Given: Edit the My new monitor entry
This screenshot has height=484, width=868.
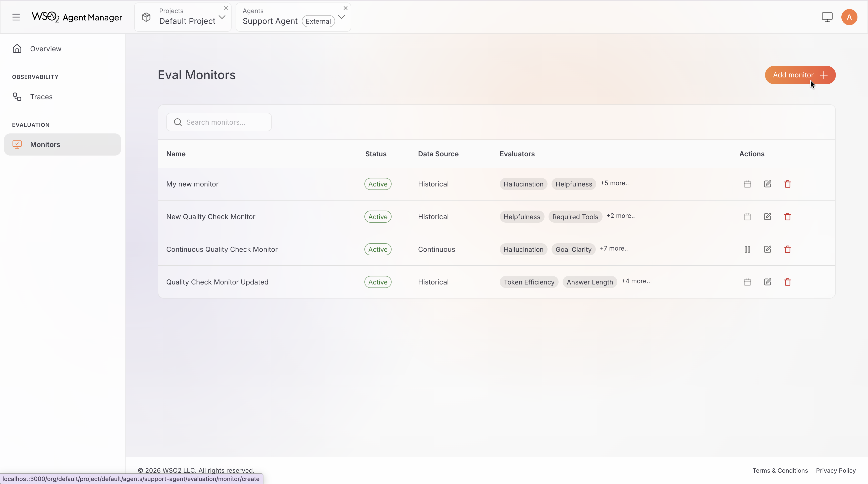Looking at the screenshot, I should pyautogui.click(x=767, y=184).
